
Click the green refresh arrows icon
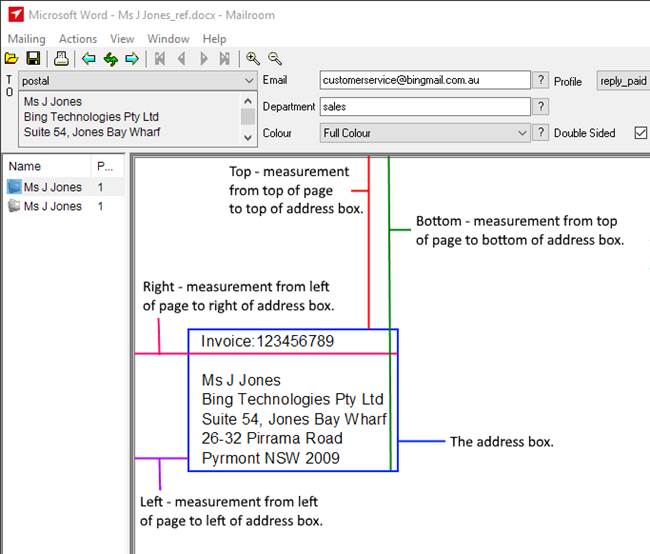tap(111, 59)
